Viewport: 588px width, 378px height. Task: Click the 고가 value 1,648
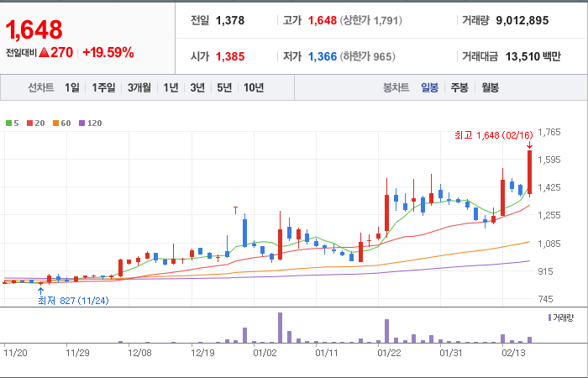tap(322, 20)
